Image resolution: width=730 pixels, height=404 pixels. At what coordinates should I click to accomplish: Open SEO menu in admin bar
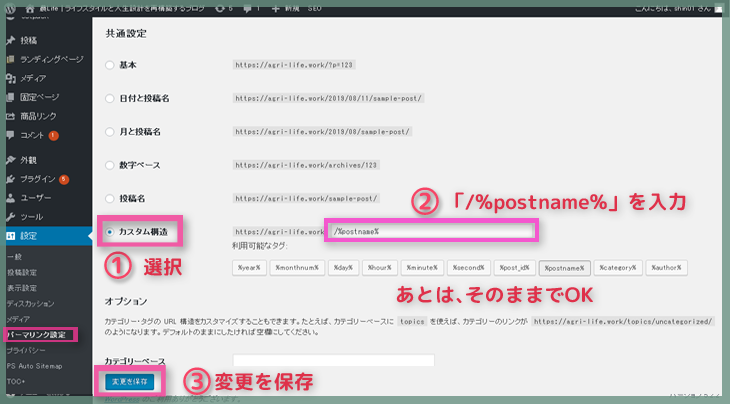tap(314, 8)
